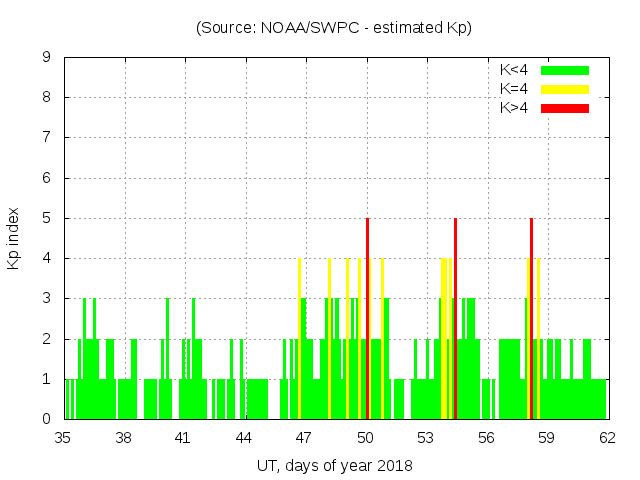
Task: Click the 'UT, days of year 2018' axis label
Action: click(334, 466)
